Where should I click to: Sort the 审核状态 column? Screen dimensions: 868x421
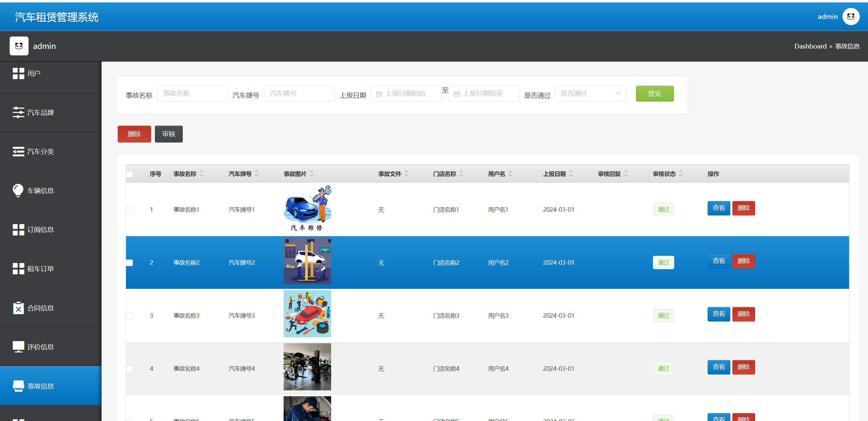681,174
